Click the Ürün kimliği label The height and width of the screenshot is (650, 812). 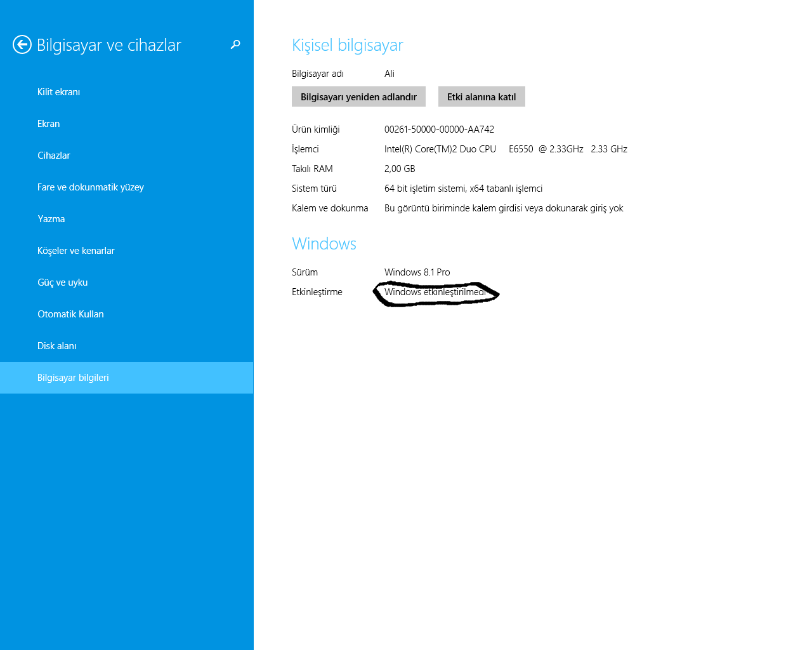point(316,129)
